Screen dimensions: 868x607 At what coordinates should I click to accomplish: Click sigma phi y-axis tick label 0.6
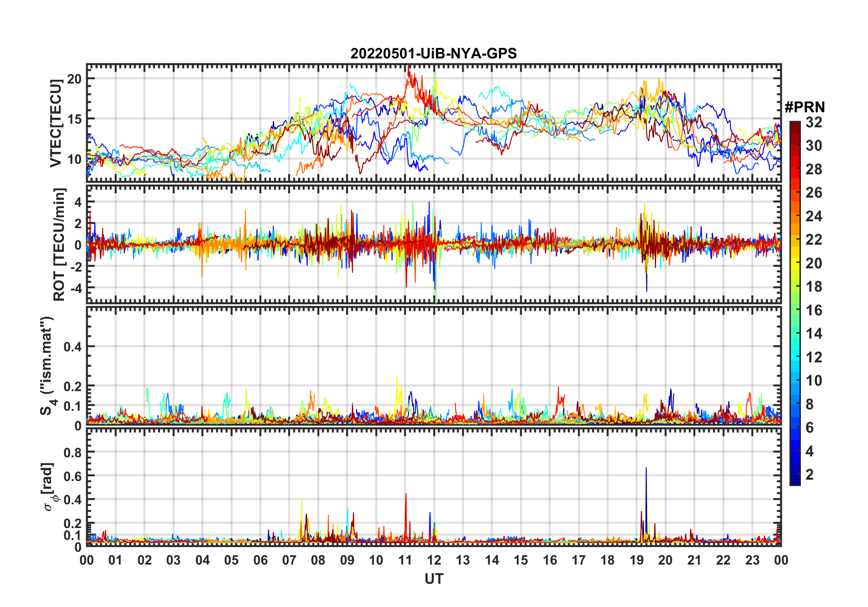tap(73, 476)
